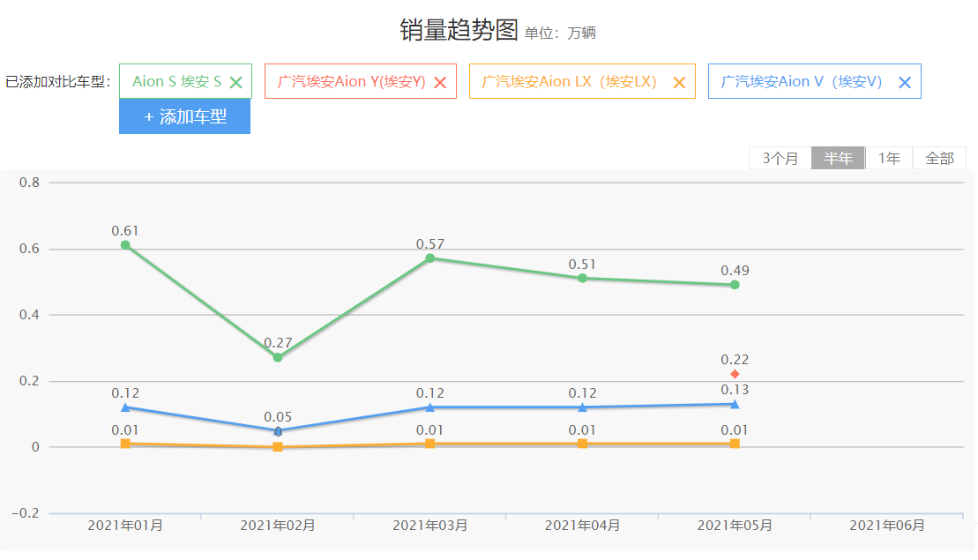This screenshot has width=978, height=560.
Task: Display 全部 sales history range
Action: 939,158
